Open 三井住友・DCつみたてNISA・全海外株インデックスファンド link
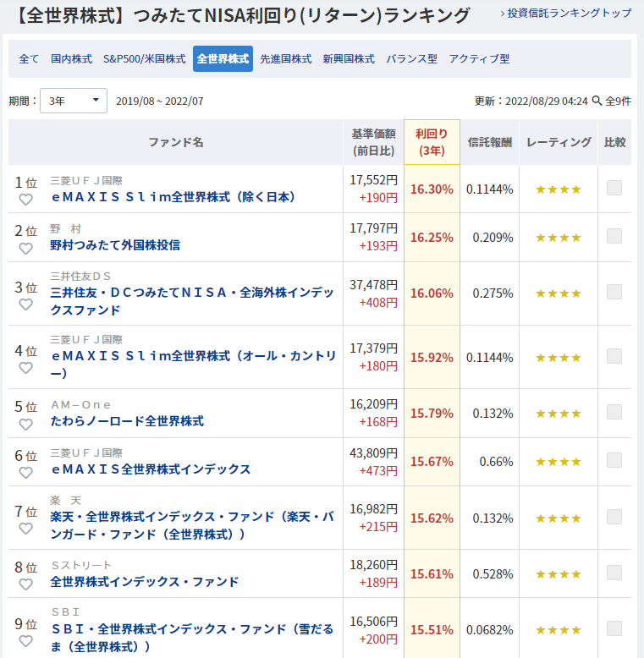Image resolution: width=644 pixels, height=658 pixels. click(x=192, y=301)
